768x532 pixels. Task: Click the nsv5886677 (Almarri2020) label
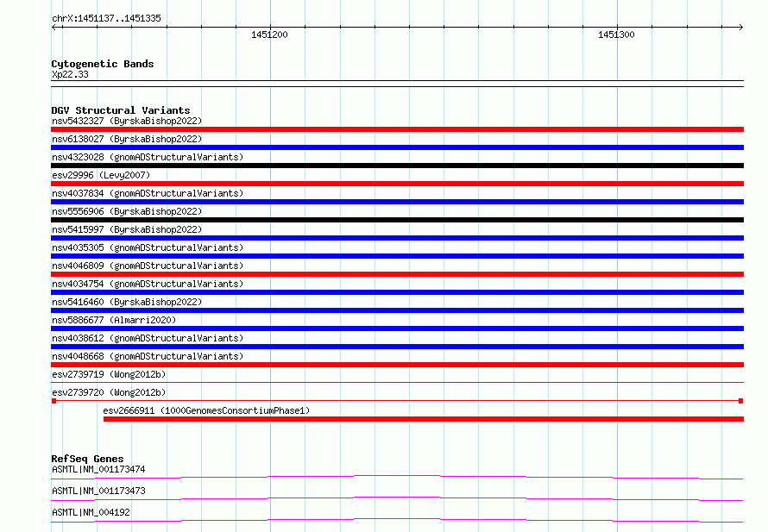(114, 320)
